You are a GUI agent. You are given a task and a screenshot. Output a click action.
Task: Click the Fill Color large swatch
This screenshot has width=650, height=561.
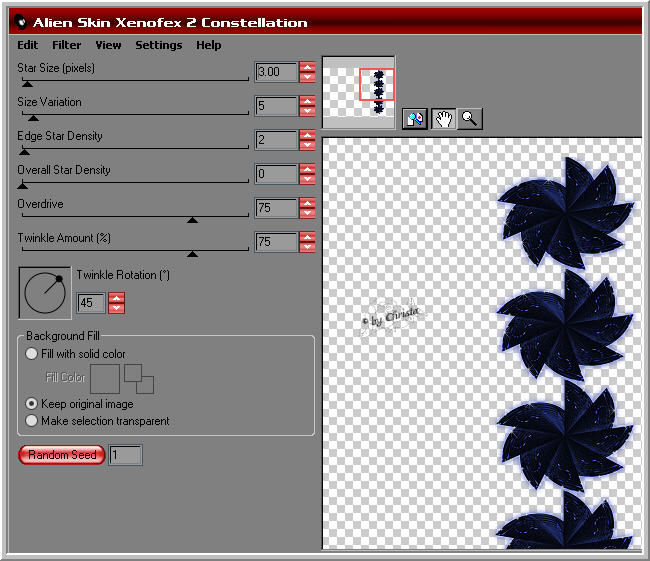click(x=105, y=379)
